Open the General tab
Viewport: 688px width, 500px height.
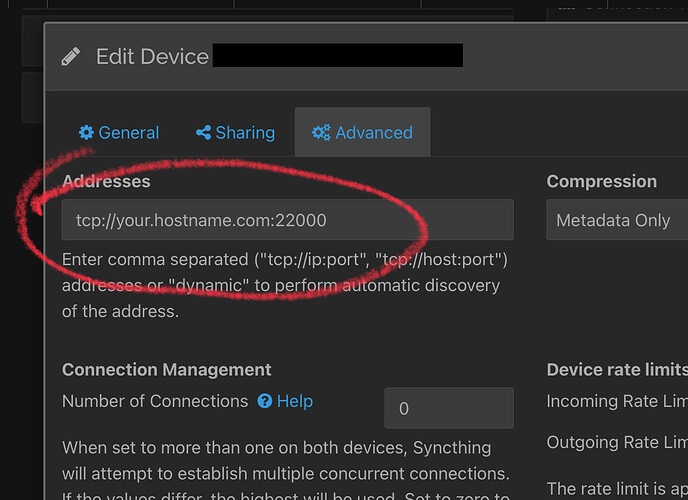pyautogui.click(x=119, y=132)
